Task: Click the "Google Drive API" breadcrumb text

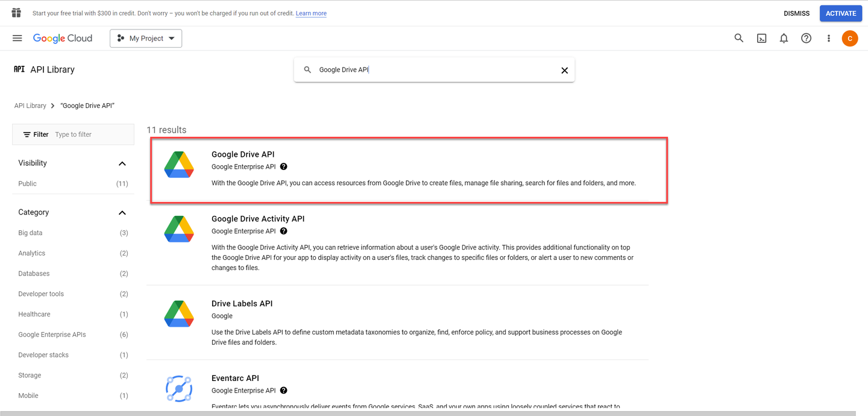Action: pos(88,106)
